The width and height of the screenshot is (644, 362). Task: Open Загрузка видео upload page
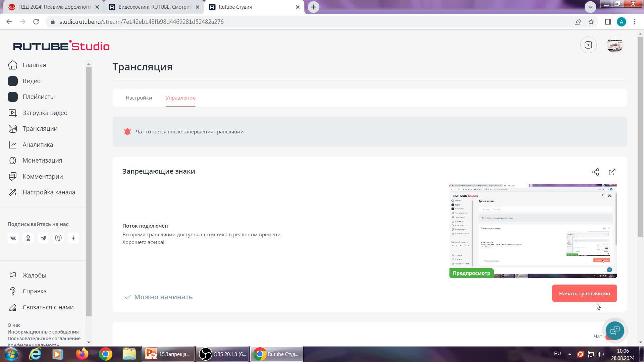pyautogui.click(x=45, y=113)
